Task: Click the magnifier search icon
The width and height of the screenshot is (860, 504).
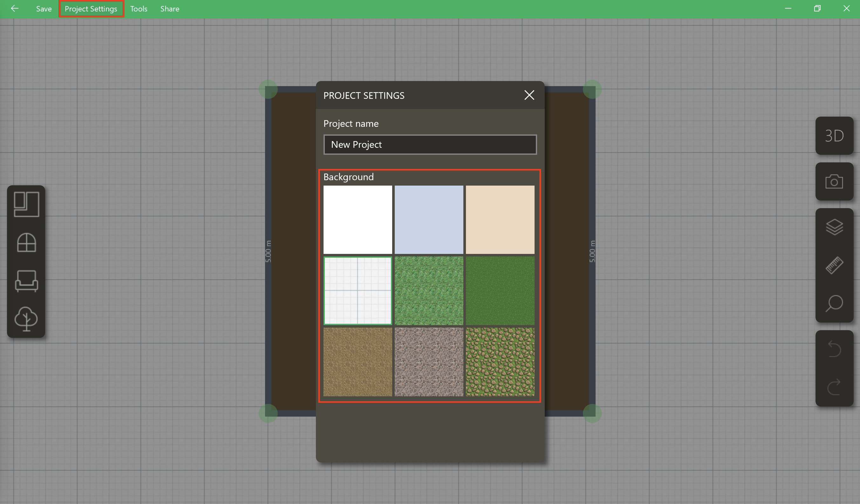Action: click(x=834, y=303)
